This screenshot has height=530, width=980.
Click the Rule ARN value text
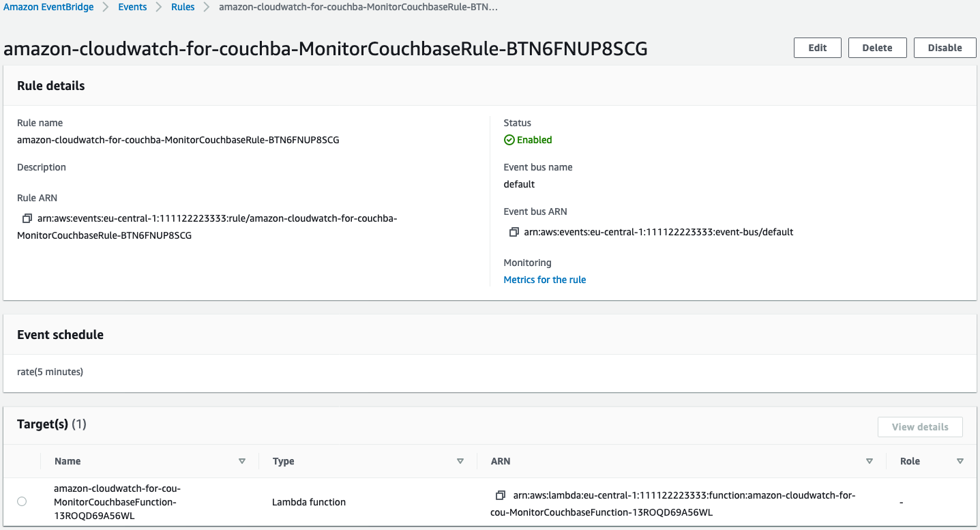click(207, 226)
